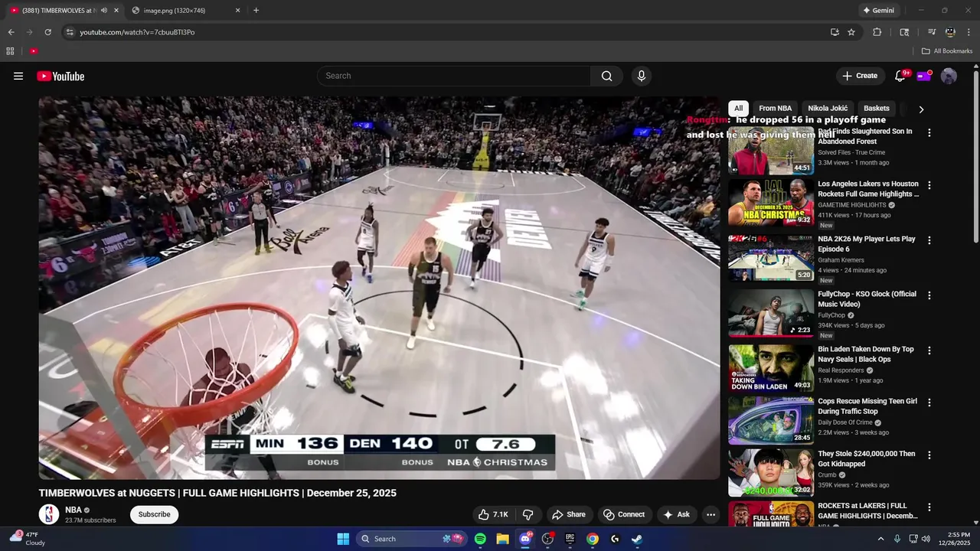Screen dimensions: 980x551
Task: Open Chrome extensions puzzle icon
Action: [877, 32]
